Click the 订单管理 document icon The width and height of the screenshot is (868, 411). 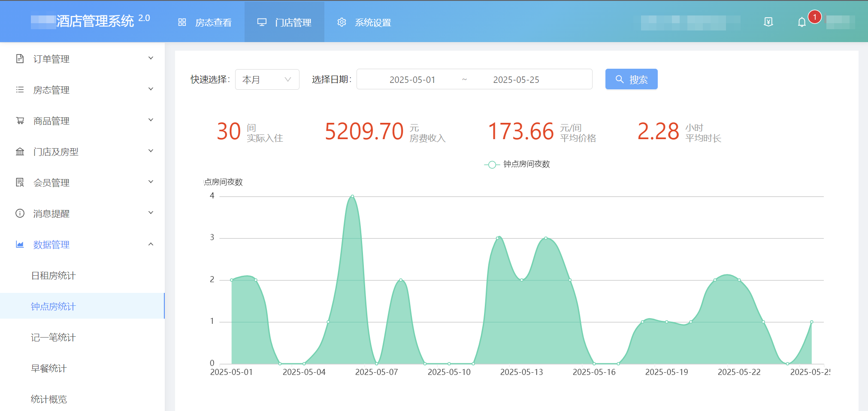coord(20,59)
